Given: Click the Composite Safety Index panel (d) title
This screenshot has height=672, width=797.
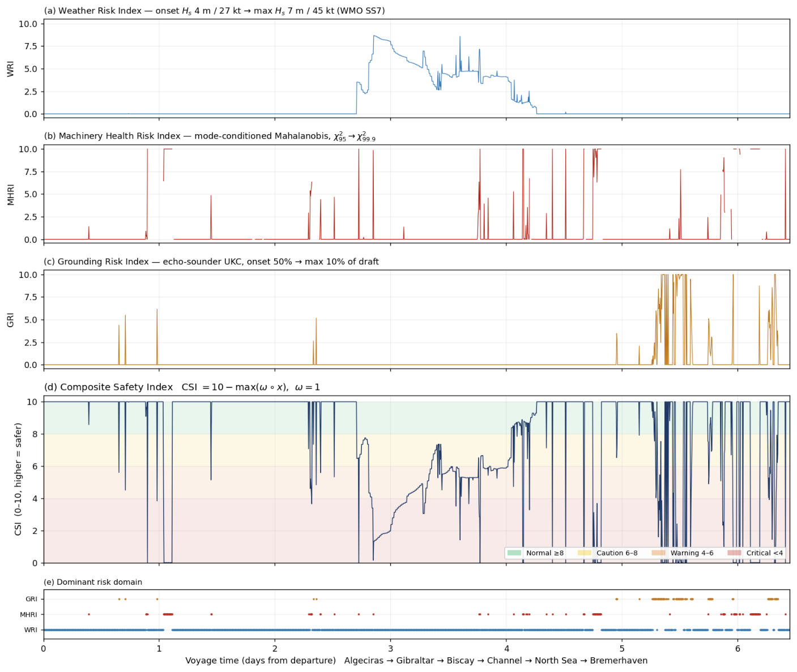Looking at the screenshot, I should tap(182, 387).
